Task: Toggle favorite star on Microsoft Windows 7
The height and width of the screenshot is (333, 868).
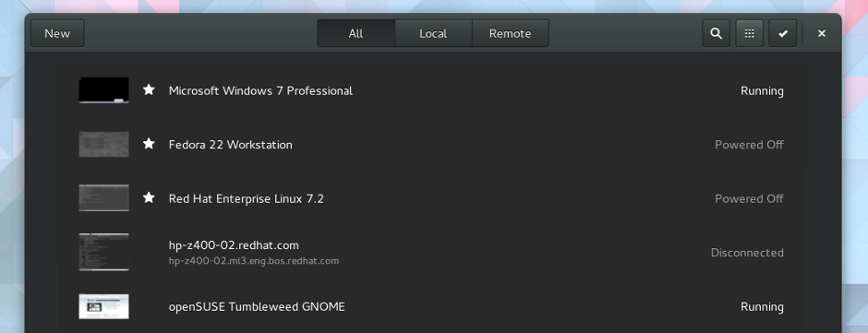Action: point(149,89)
